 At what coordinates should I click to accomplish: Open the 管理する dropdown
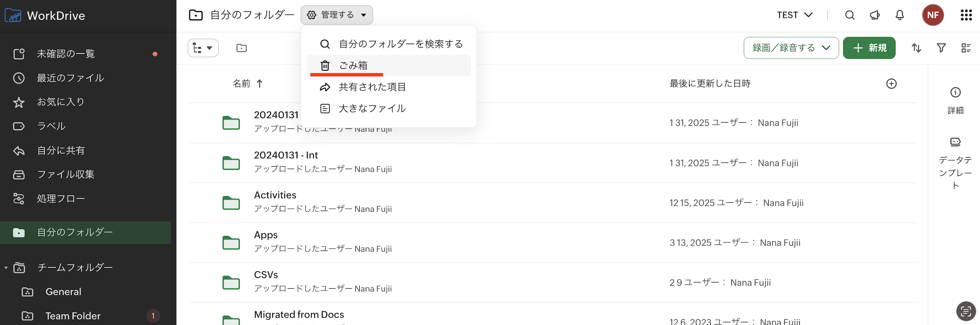336,15
